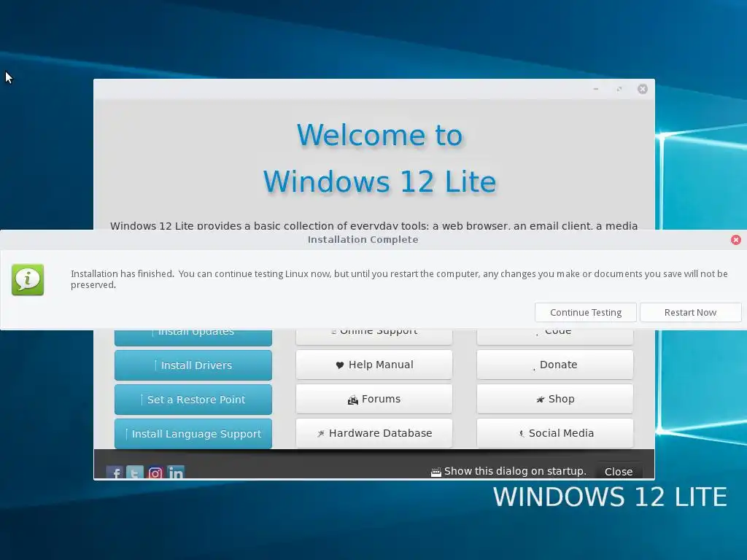Click the icon beside Hardware Database
Screen dimensions: 747x560
coord(321,433)
